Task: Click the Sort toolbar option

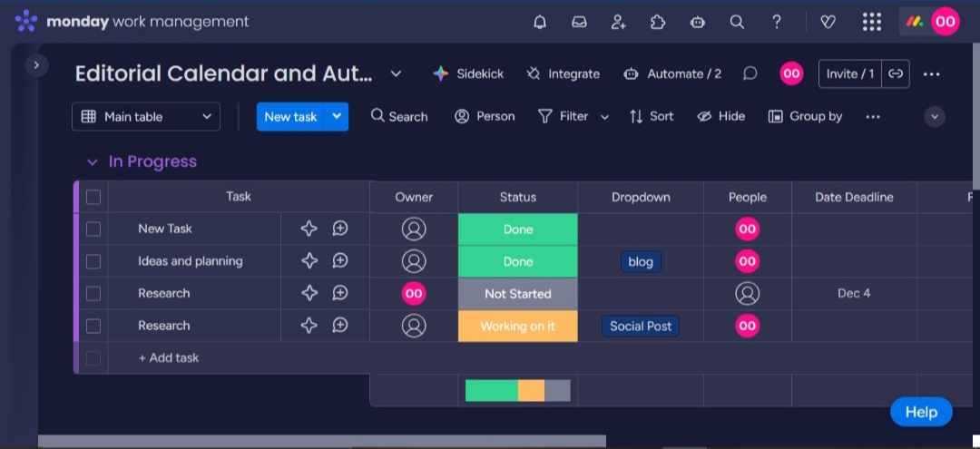Action: click(652, 117)
